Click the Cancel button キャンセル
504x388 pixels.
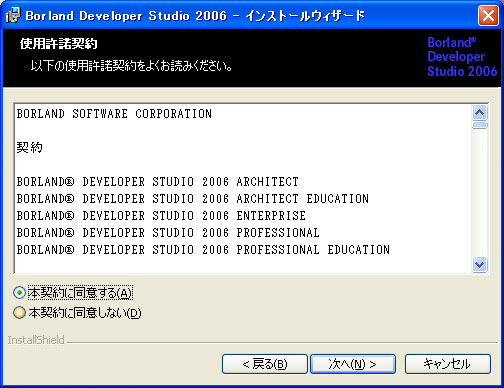click(x=448, y=364)
